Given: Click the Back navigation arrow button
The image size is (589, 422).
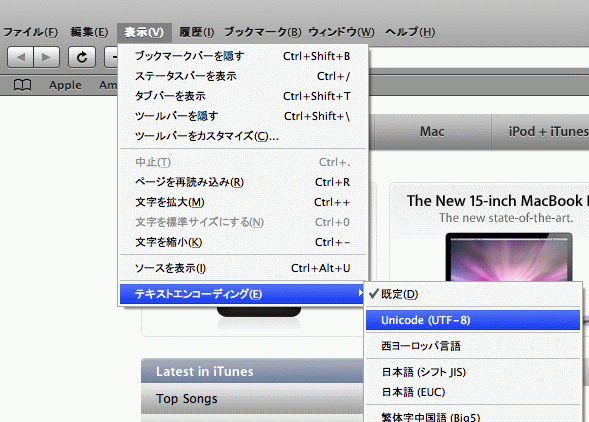Looking at the screenshot, I should pyautogui.click(x=21, y=57).
